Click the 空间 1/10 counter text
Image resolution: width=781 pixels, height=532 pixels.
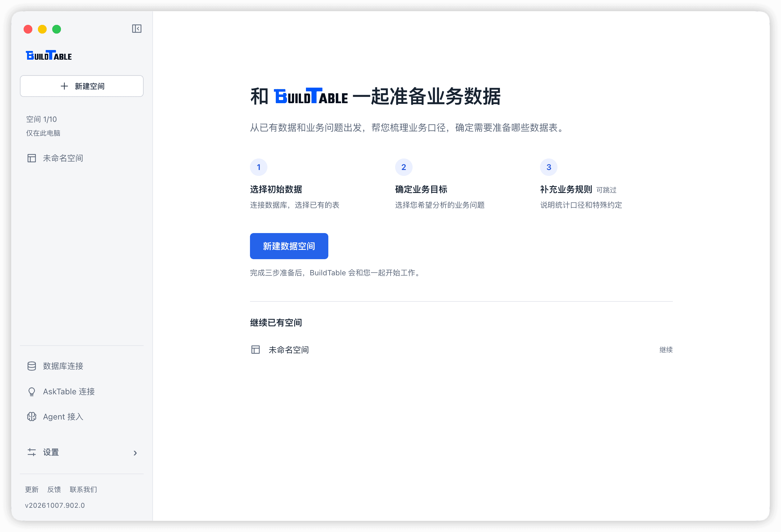pyautogui.click(x=42, y=119)
